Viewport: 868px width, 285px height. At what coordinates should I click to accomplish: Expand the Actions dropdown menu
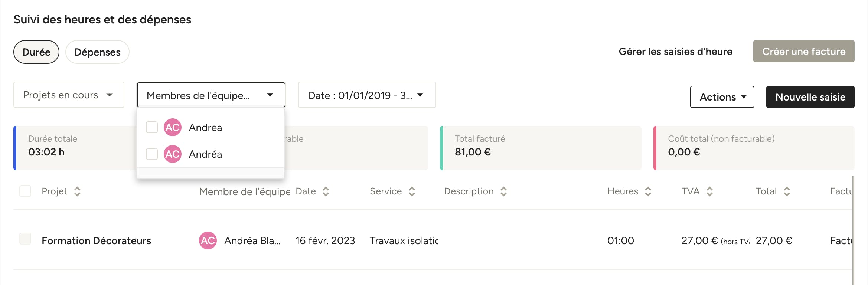click(x=722, y=97)
